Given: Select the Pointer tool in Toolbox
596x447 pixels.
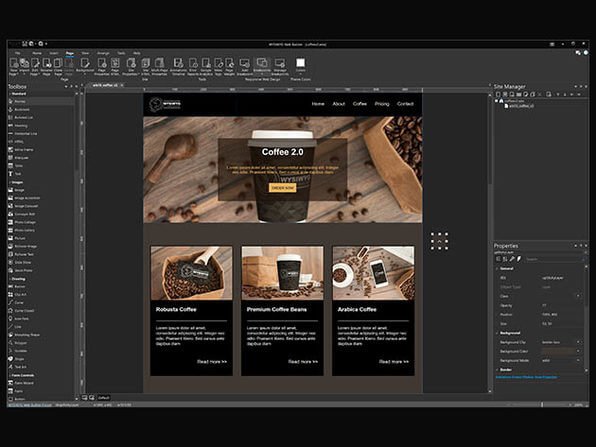Looking at the screenshot, I should (x=41, y=101).
